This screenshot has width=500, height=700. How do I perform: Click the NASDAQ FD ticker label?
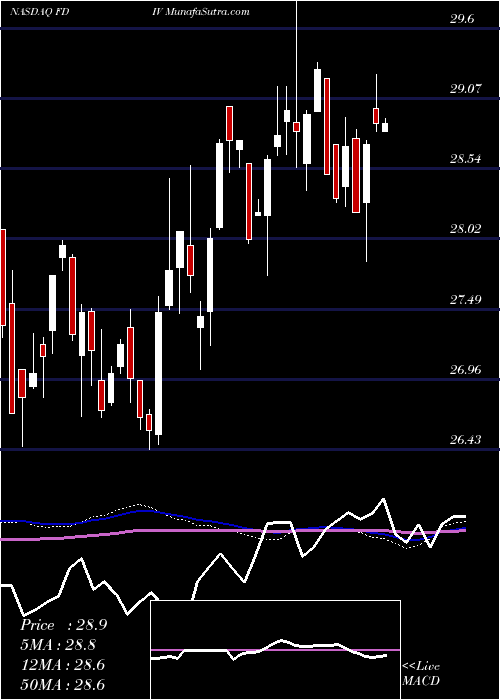(38, 12)
